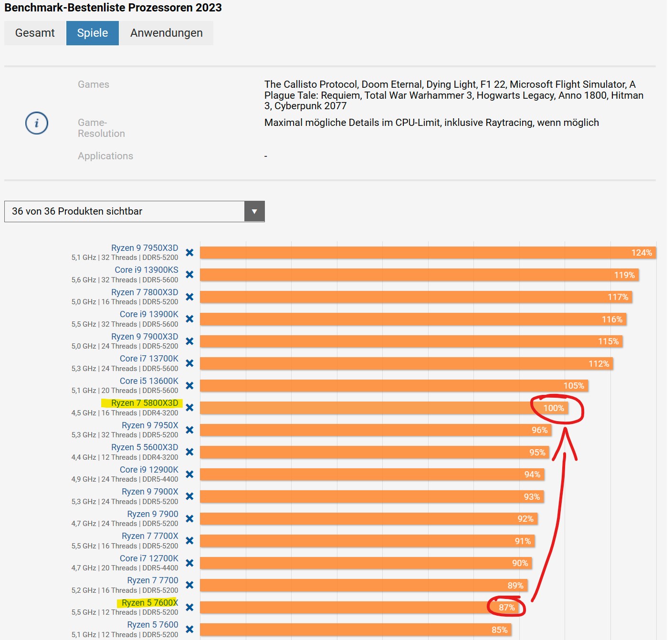Switch to the Anwendungen tab
The image size is (672, 640).
point(167,33)
